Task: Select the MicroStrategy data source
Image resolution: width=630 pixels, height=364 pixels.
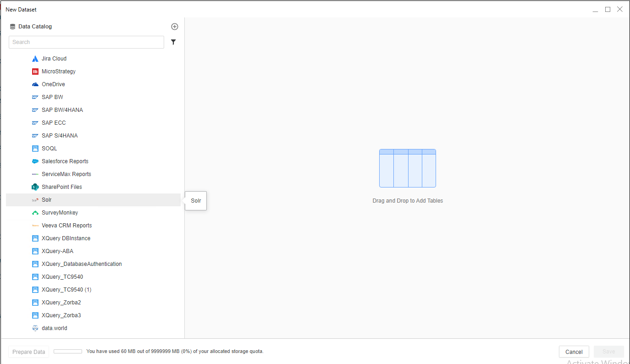Action: 93,72
